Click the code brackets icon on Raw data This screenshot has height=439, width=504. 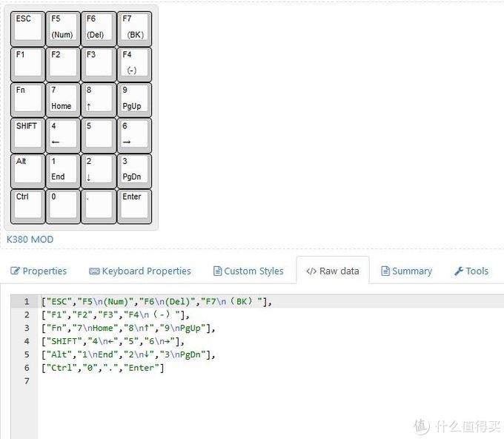311,271
